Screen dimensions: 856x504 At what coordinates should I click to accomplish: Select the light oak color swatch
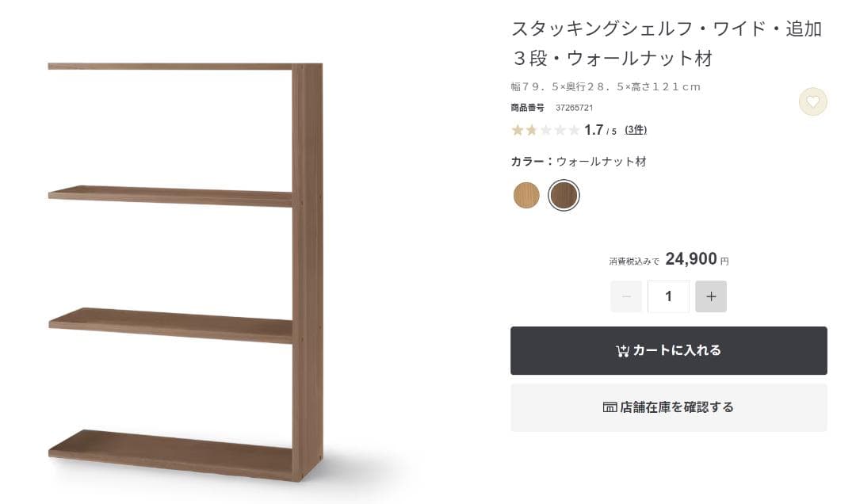pos(526,195)
